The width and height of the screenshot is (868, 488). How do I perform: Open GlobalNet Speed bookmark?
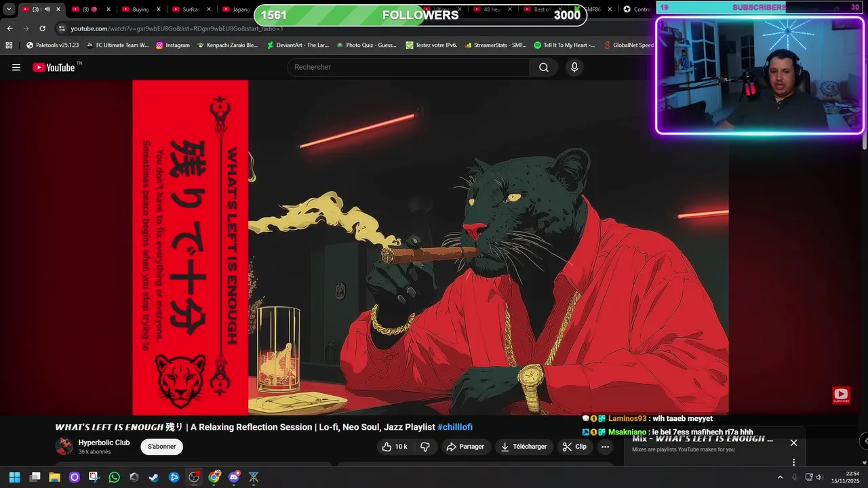(x=628, y=45)
